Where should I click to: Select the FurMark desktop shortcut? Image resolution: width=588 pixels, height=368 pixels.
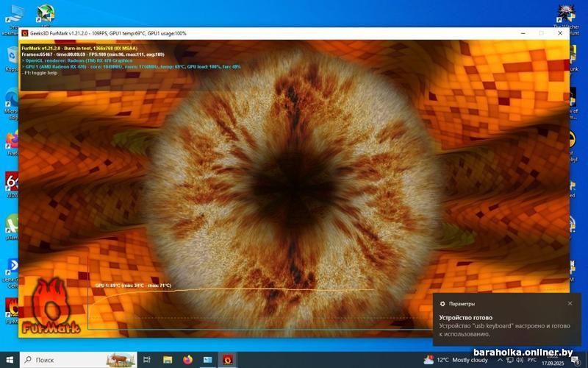(x=12, y=305)
